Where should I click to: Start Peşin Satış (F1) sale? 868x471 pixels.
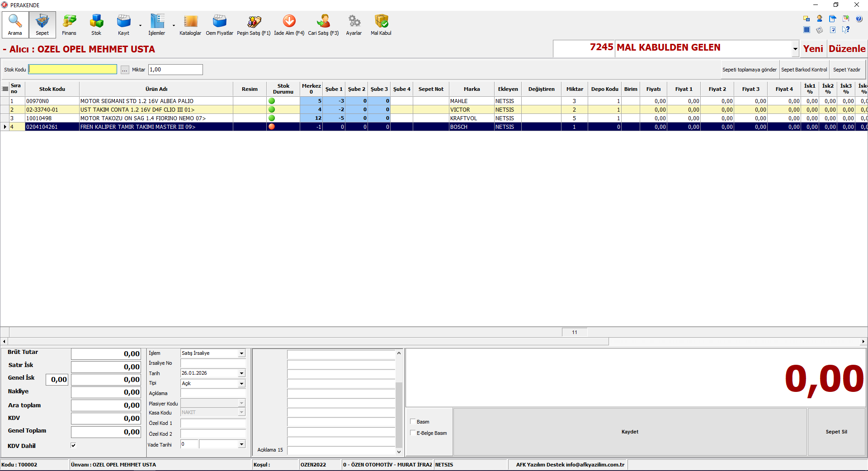click(254, 24)
